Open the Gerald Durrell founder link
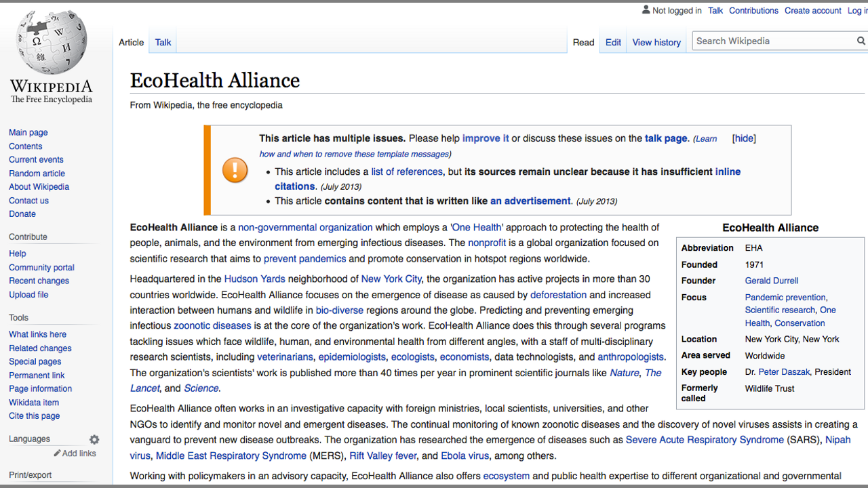This screenshot has height=488, width=868. [771, 281]
